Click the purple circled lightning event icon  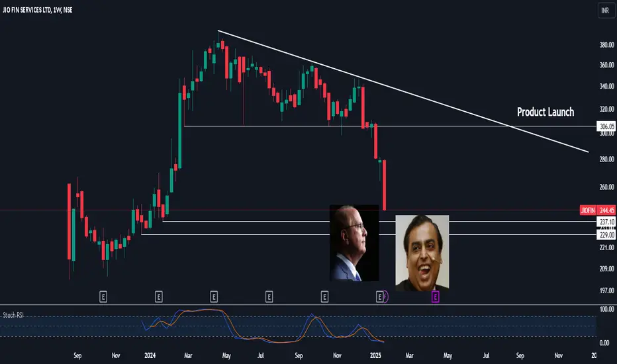(x=386, y=296)
